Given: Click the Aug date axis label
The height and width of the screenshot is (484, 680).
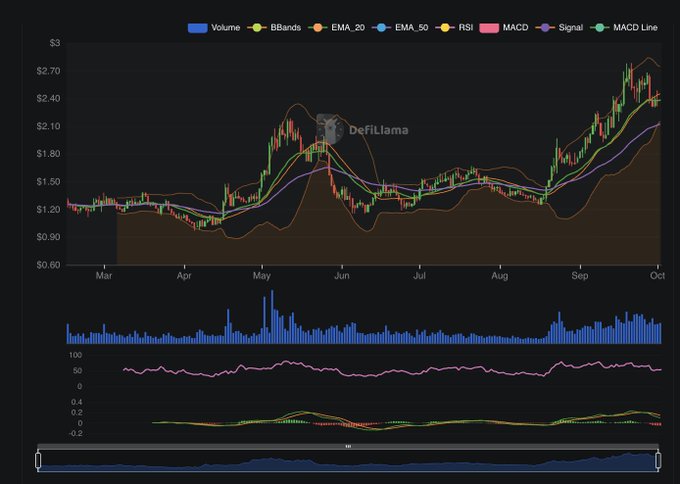Looking at the screenshot, I should click(x=500, y=276).
